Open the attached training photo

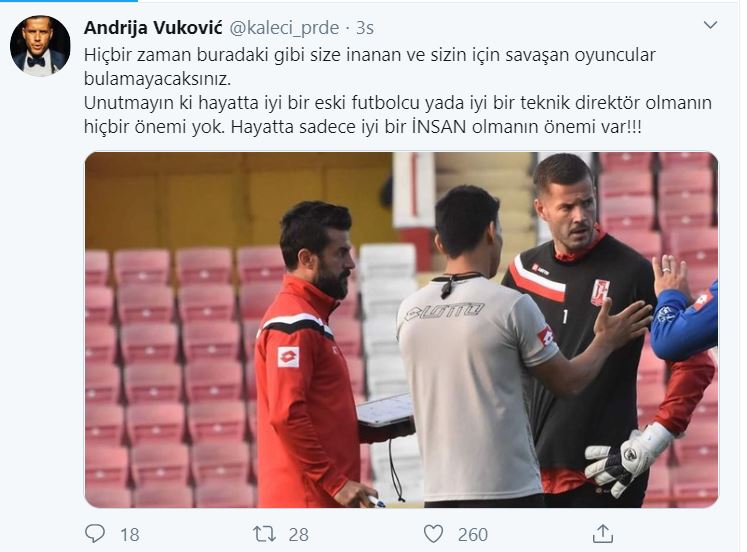click(x=401, y=330)
